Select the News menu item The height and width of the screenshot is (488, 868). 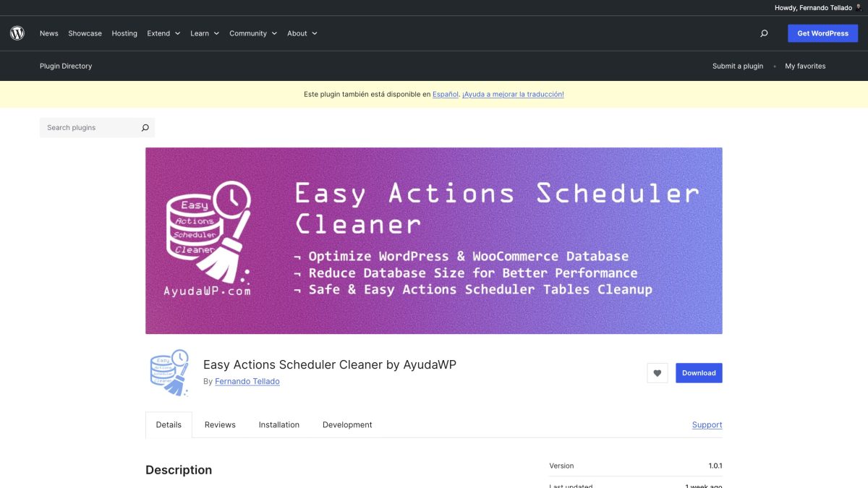click(x=48, y=33)
